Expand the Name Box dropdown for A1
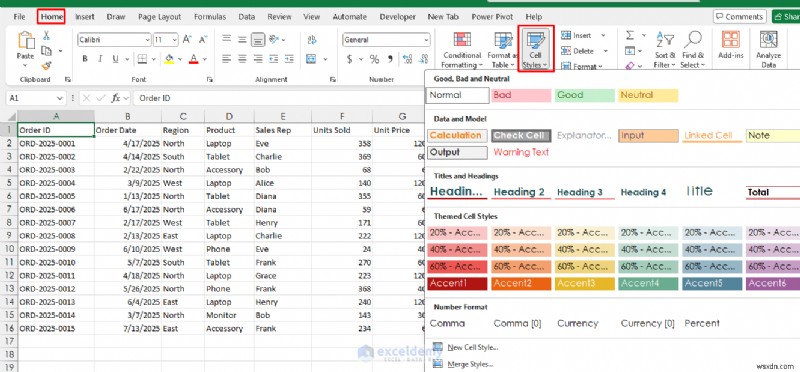800x372 pixels. pyautogui.click(x=60, y=98)
